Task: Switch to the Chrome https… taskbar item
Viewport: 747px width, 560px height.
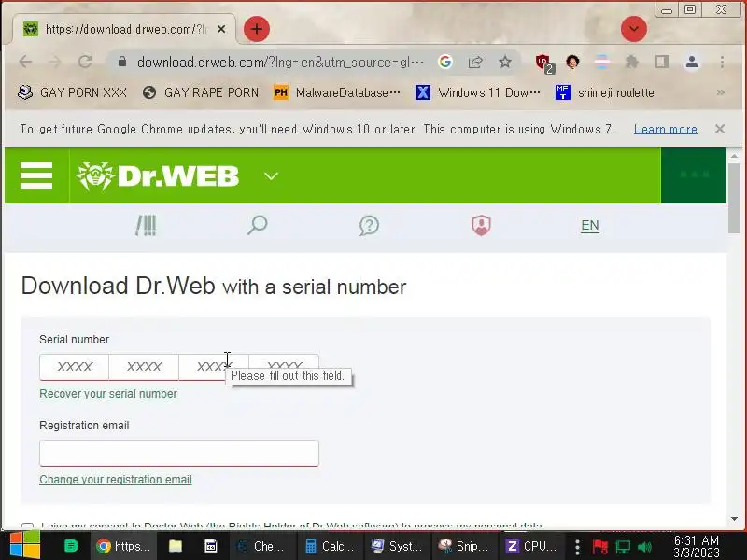Action: 123,546
